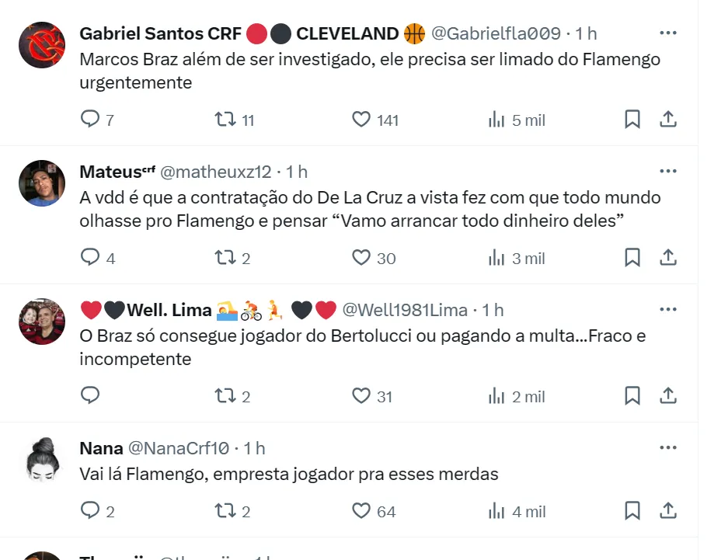Like the tweet by Mateus
This screenshot has width=728, height=560.
pos(361,258)
